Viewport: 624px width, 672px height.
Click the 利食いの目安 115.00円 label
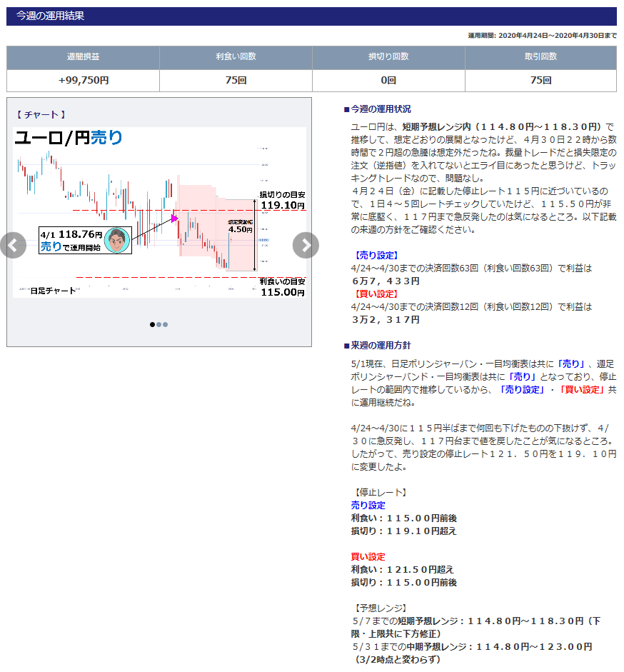click(283, 287)
